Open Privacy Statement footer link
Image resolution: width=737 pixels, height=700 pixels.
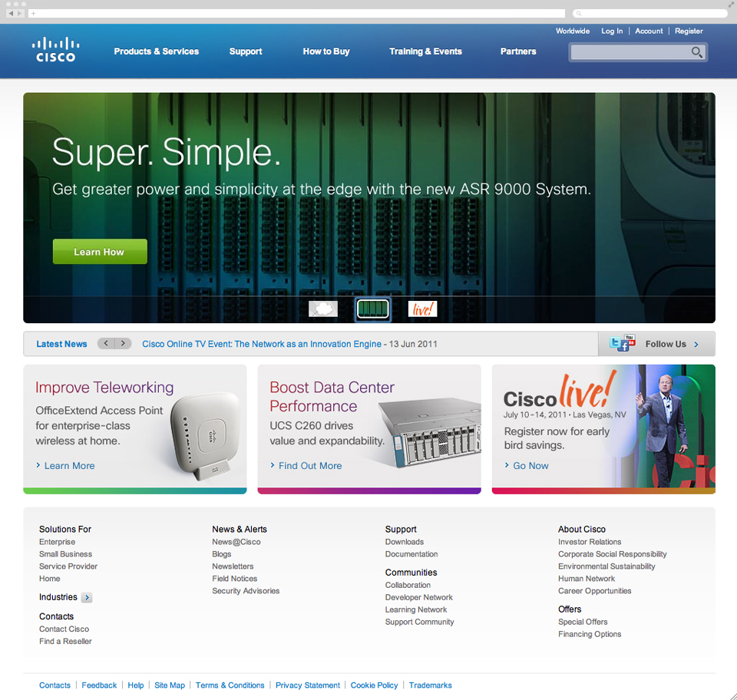307,685
